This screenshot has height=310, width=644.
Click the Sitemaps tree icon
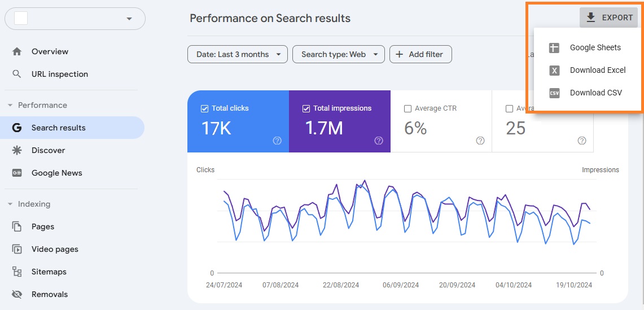[x=16, y=272]
